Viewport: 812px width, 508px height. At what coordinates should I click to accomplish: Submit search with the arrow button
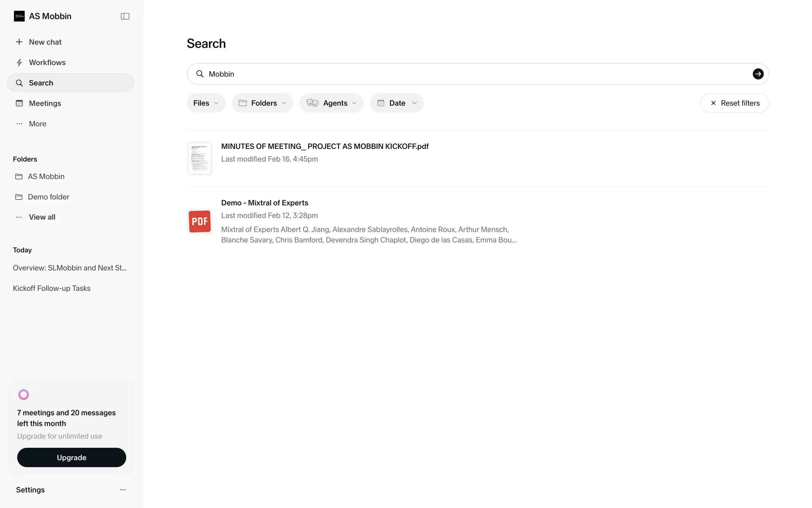click(758, 74)
